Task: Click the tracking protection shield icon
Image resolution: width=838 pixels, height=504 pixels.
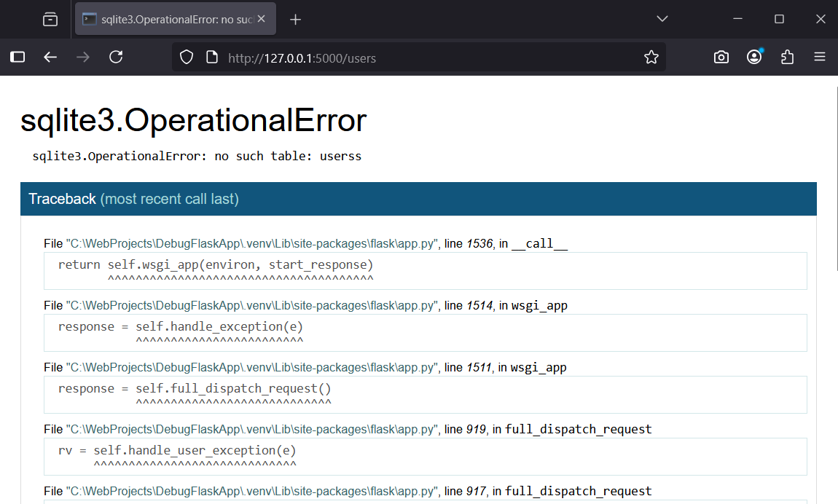Action: point(187,57)
